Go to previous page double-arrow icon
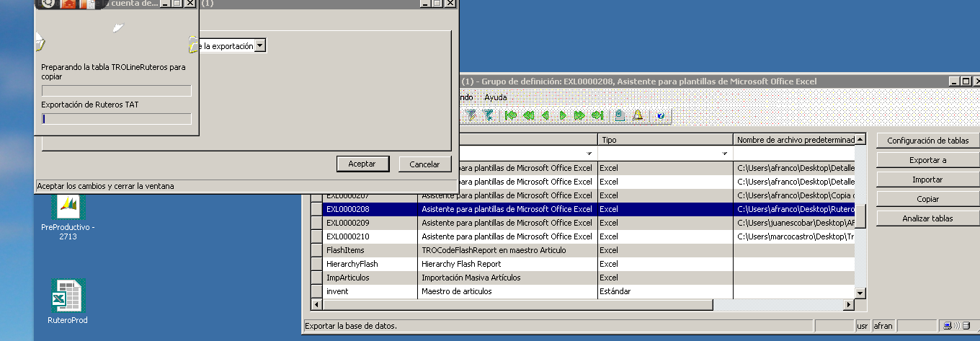 point(528,115)
